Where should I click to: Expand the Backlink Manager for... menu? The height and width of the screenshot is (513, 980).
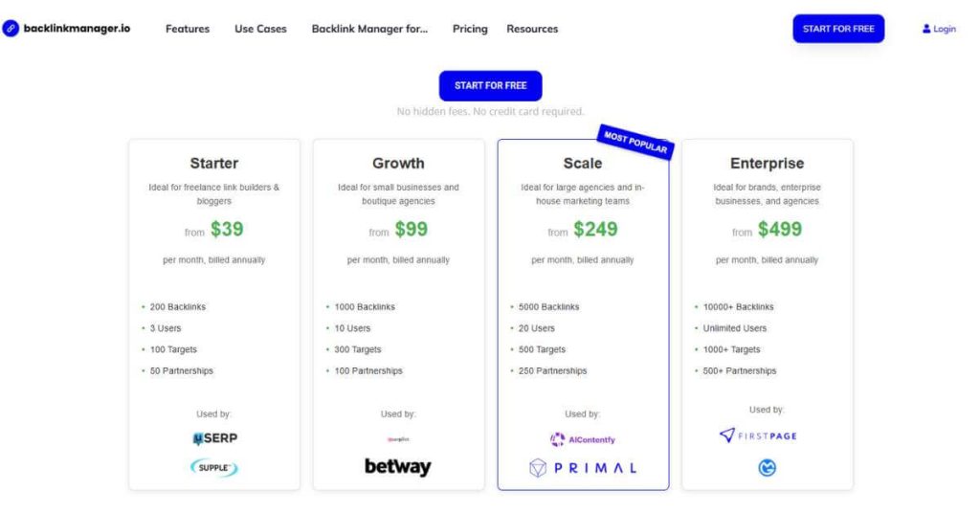tap(369, 29)
